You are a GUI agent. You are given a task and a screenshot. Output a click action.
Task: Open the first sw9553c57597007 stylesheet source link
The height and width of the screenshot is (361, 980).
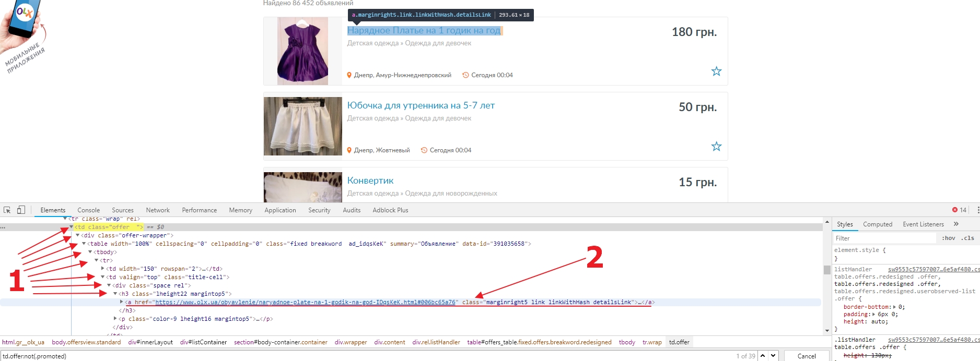click(934, 269)
